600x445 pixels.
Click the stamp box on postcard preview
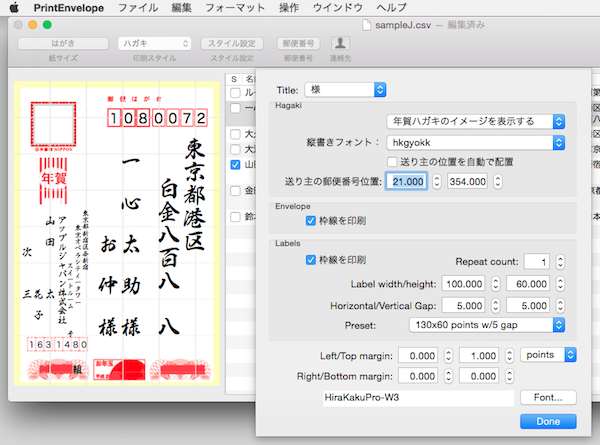tap(53, 124)
